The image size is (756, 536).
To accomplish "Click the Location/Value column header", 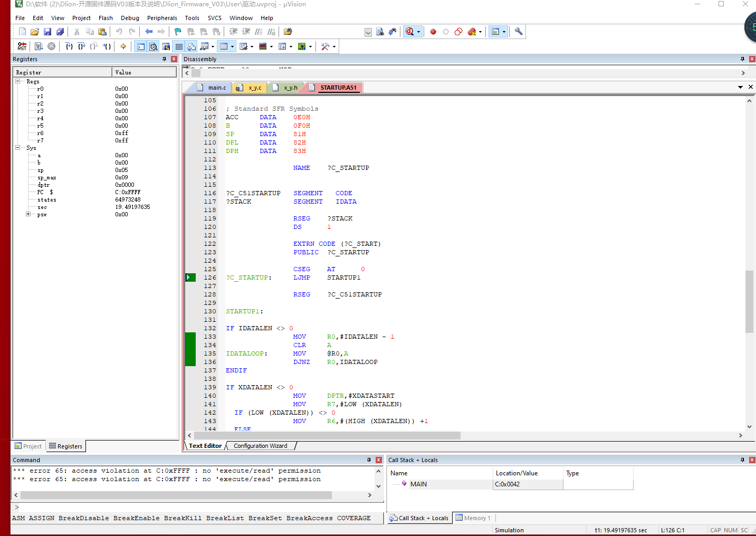I will pos(528,473).
